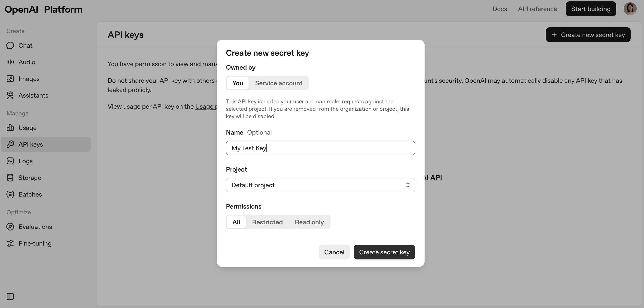Collapse the sidebar using the panel icon
Image resolution: width=644 pixels, height=308 pixels.
pyautogui.click(x=10, y=296)
